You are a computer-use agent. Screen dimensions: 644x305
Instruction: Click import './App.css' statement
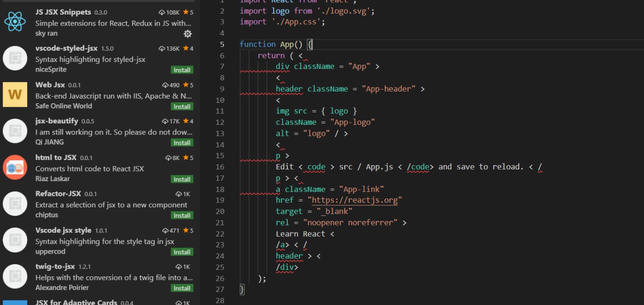283,22
